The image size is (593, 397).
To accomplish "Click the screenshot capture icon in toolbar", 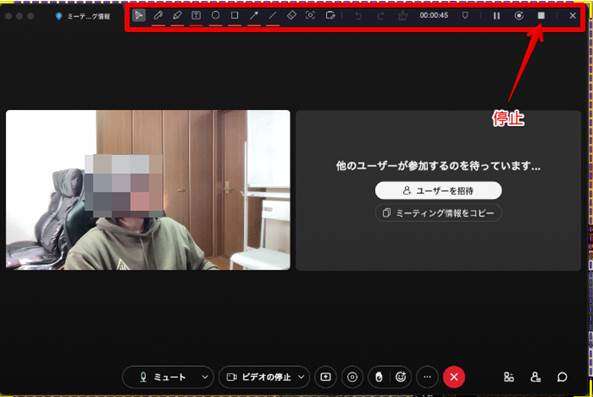I will 330,16.
